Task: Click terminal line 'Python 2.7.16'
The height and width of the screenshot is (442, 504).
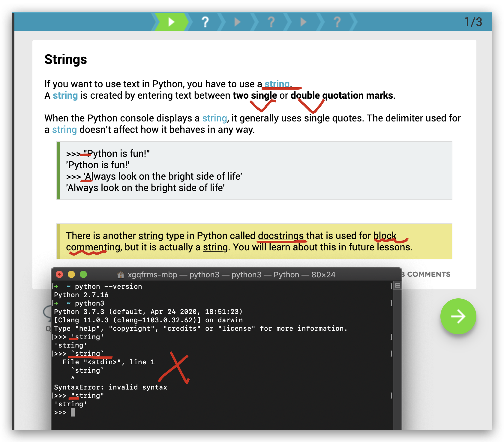Action: pyautogui.click(x=81, y=295)
